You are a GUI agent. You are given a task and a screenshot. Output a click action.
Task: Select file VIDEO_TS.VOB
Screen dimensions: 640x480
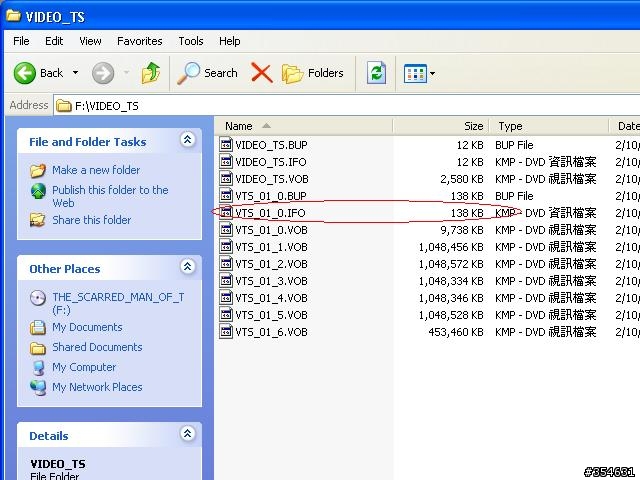pos(272,179)
